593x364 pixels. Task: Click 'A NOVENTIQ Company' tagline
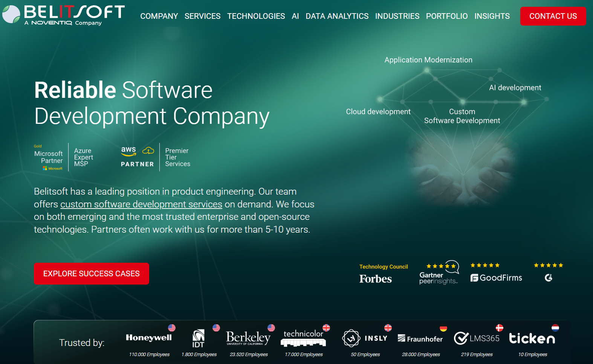coord(63,23)
